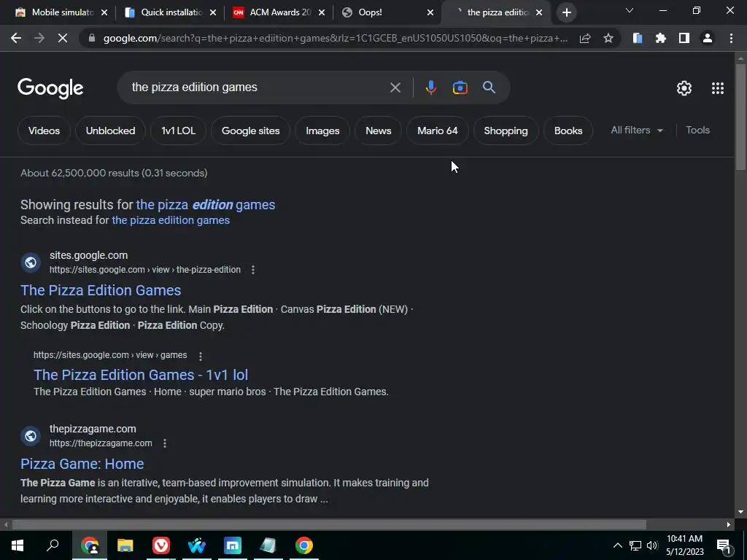Close the Oops! tab

[x=430, y=13]
